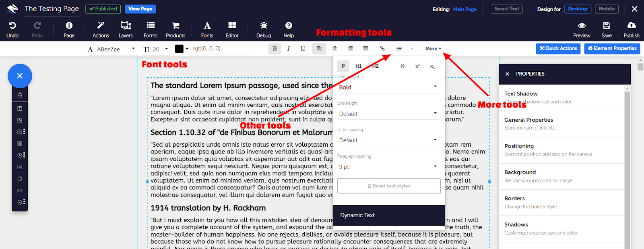The width and height of the screenshot is (644, 249).
Task: Open the Products cart icon
Action: [x=175, y=26]
